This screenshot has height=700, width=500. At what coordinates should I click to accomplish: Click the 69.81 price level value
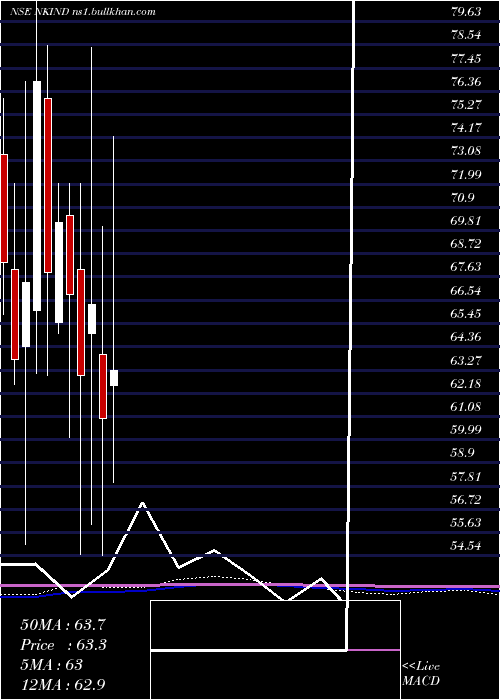pos(466,220)
